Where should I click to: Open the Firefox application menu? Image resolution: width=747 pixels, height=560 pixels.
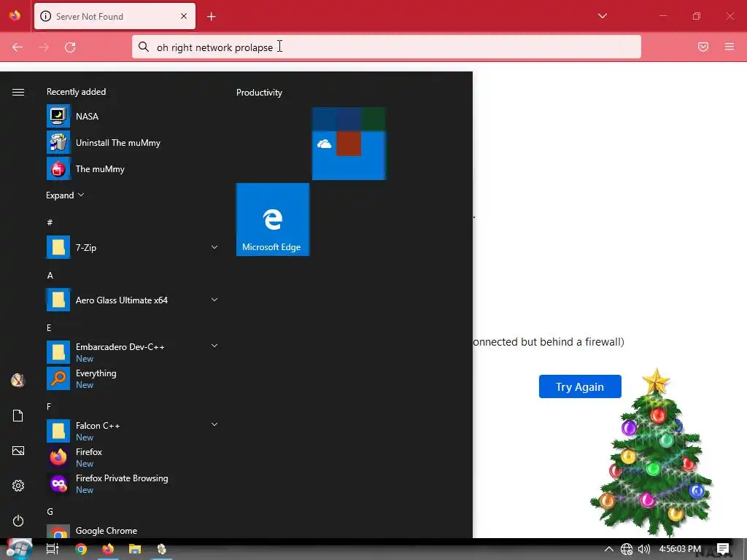click(x=729, y=47)
